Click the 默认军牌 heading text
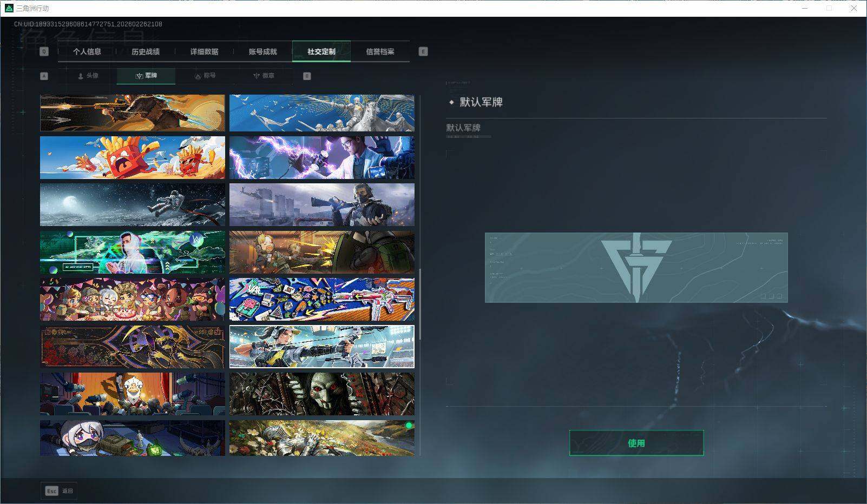 [x=481, y=102]
